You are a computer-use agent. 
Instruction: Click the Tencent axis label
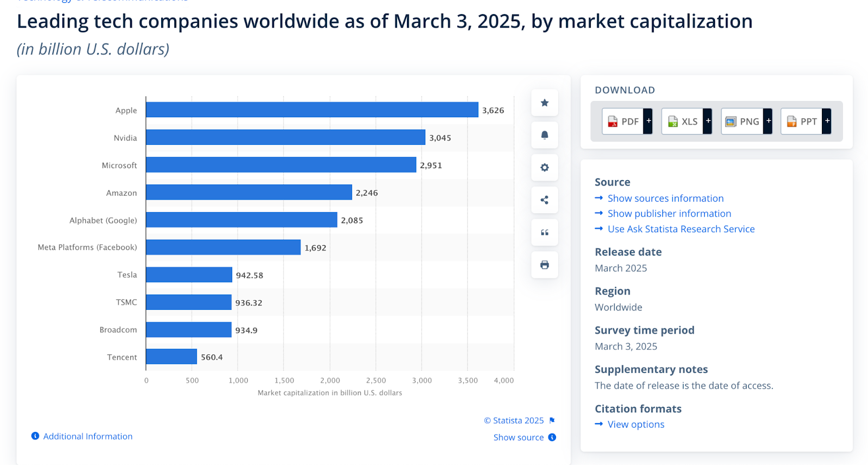[x=122, y=357]
